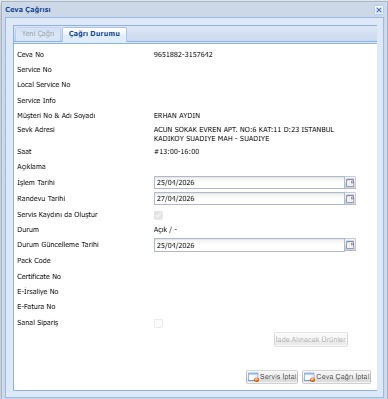Click the Saat value #13:00-16:00
The image size is (388, 399).
pyautogui.click(x=176, y=152)
